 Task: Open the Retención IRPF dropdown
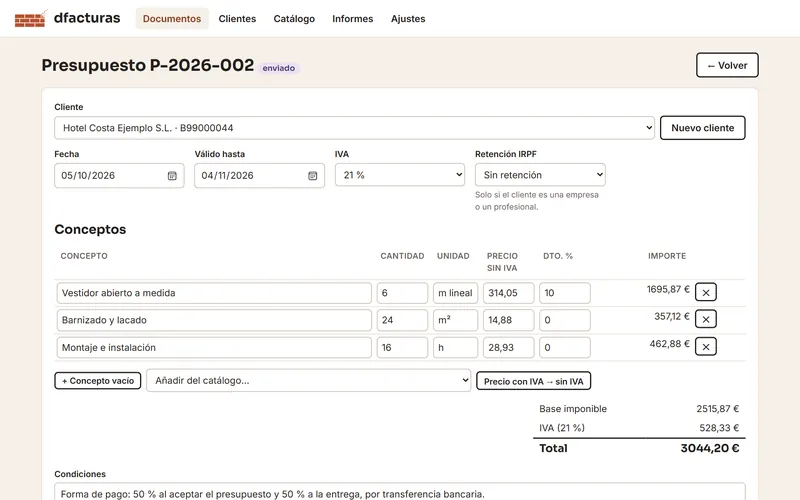(x=540, y=175)
